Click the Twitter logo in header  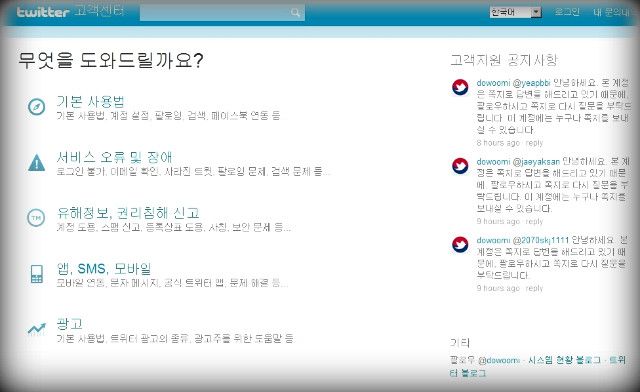(x=43, y=12)
